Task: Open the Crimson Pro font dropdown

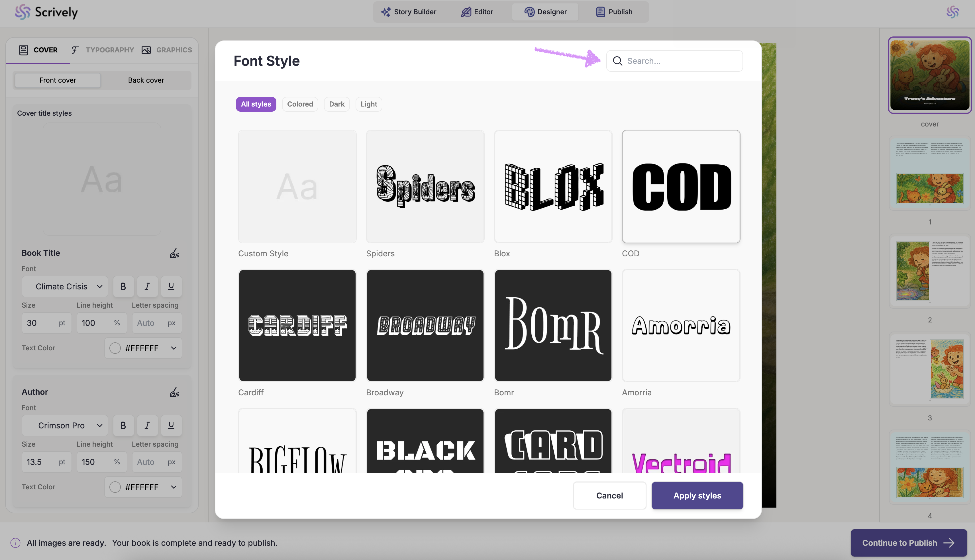Action: coord(65,425)
